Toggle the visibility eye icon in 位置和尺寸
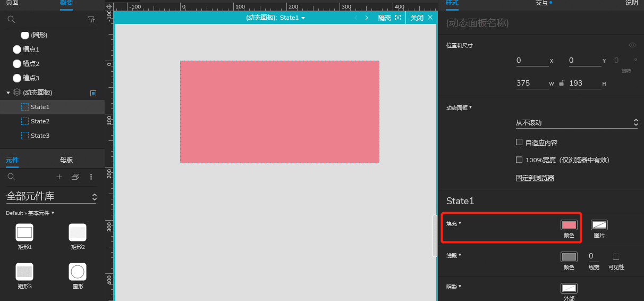Viewport: 644px width, 301px height. pos(632,45)
